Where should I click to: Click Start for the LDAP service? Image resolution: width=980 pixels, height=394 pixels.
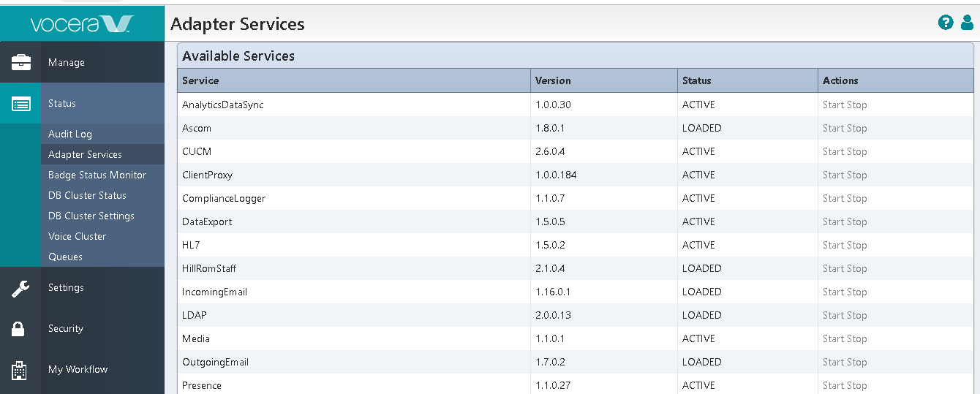point(833,315)
